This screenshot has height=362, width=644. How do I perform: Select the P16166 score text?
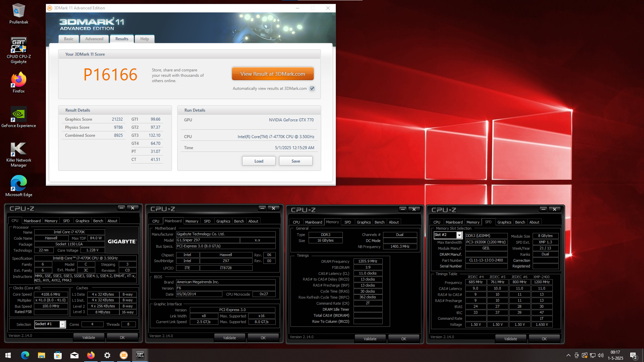pyautogui.click(x=110, y=74)
